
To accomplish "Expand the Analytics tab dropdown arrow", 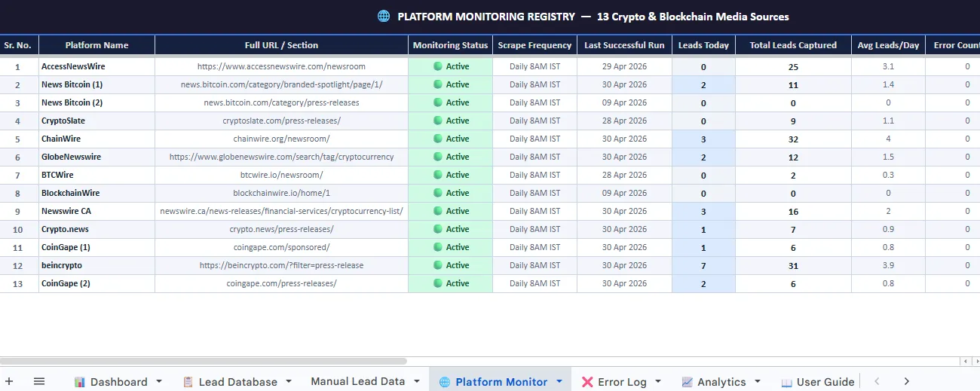I will [758, 382].
